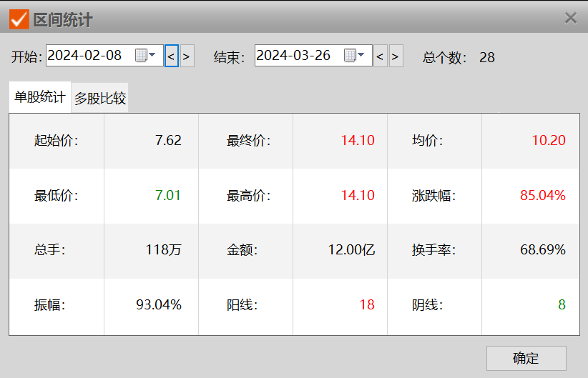Select the 起始价 value 7.62
The width and height of the screenshot is (588, 378).
[168, 141]
